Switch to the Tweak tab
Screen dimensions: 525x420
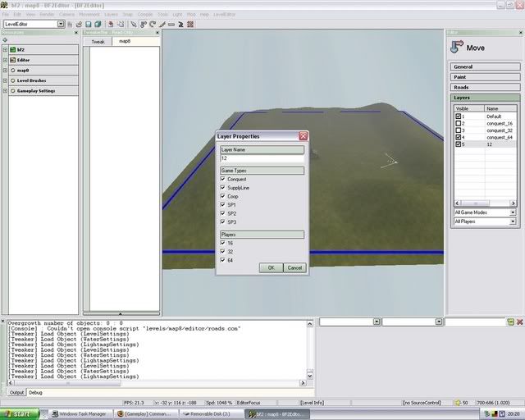[x=98, y=41]
